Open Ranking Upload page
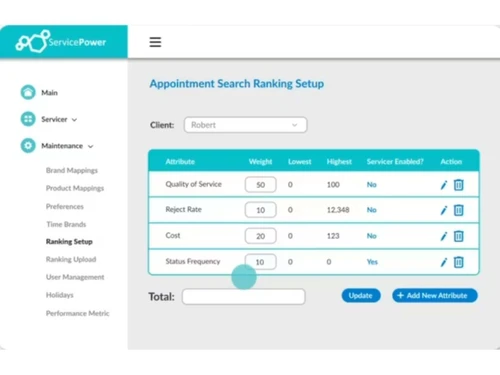The height and width of the screenshot is (375, 500). [71, 259]
